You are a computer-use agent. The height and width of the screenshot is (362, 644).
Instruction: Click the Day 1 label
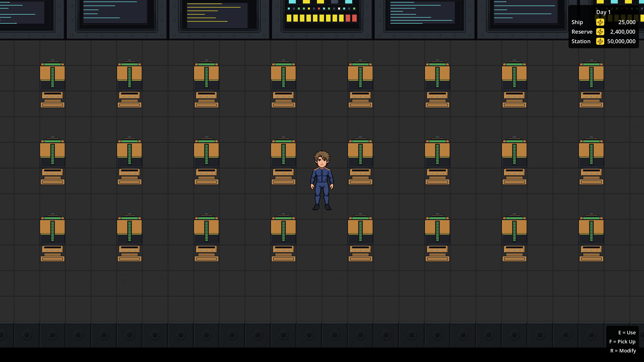603,12
